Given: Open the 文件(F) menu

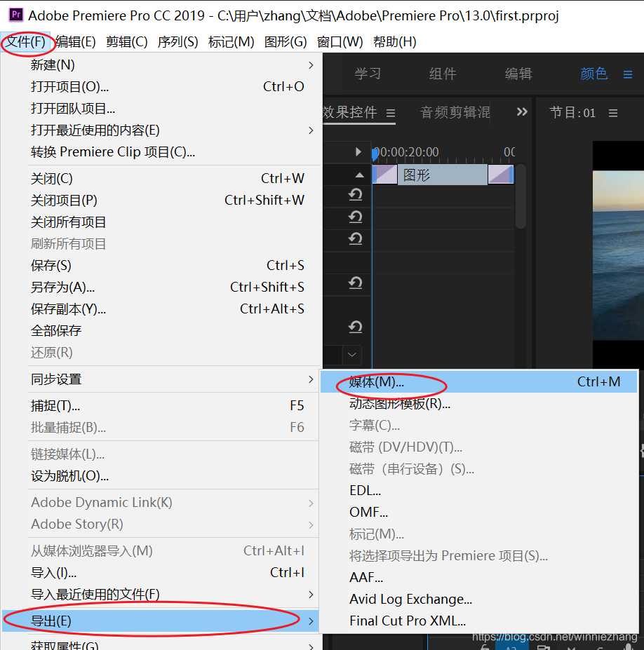Looking at the screenshot, I should pos(26,42).
